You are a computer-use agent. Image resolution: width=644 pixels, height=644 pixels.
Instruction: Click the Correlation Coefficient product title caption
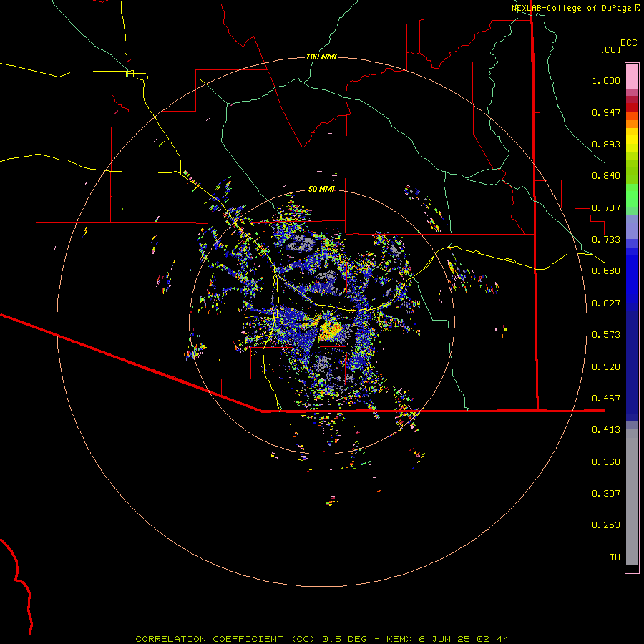[322, 639]
